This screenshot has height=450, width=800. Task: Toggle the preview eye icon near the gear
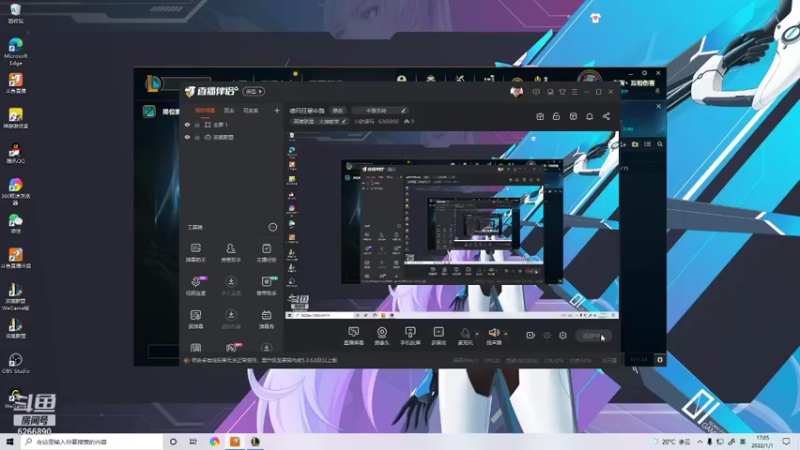(547, 335)
